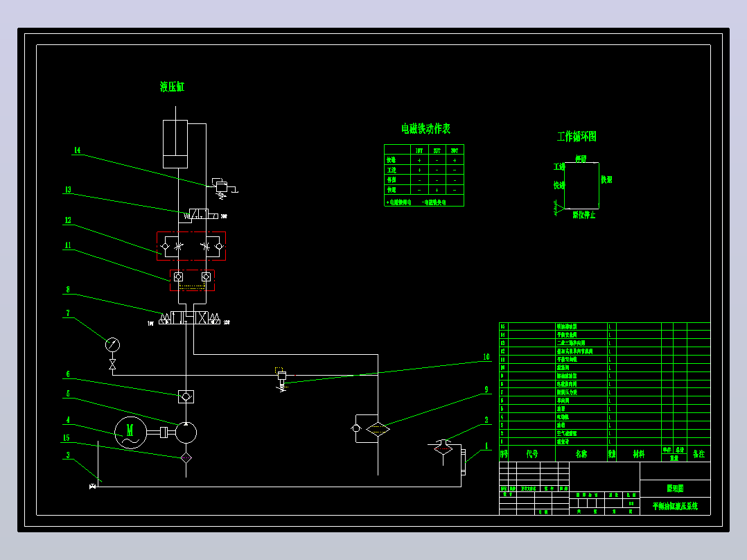Screen dimensions: 747x560
Task: Click callout number 8 on the left
Action: coord(68,289)
